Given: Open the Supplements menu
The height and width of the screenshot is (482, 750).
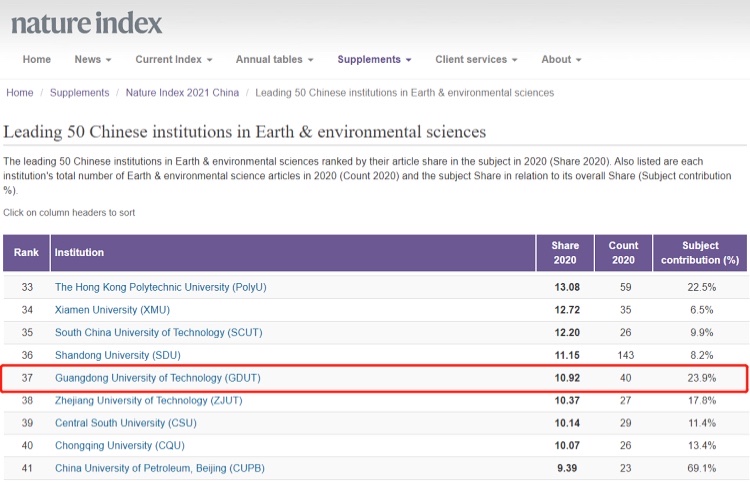Looking at the screenshot, I should pos(374,59).
